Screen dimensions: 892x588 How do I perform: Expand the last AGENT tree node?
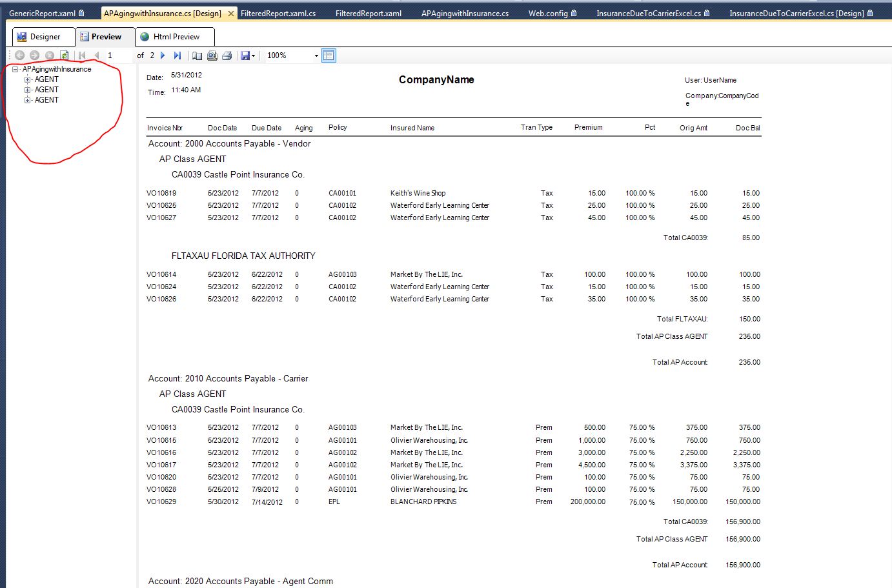(x=27, y=100)
